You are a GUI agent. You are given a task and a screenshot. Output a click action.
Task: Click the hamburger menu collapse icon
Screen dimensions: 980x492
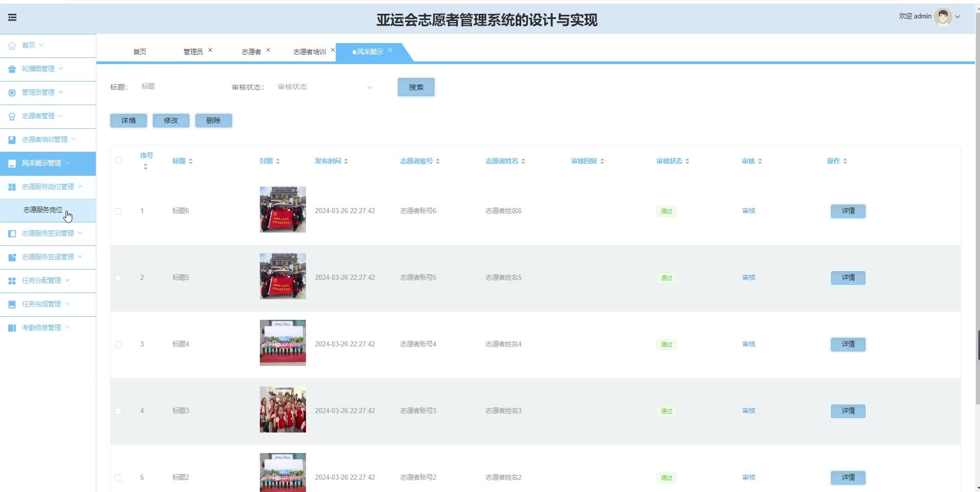[x=12, y=17]
